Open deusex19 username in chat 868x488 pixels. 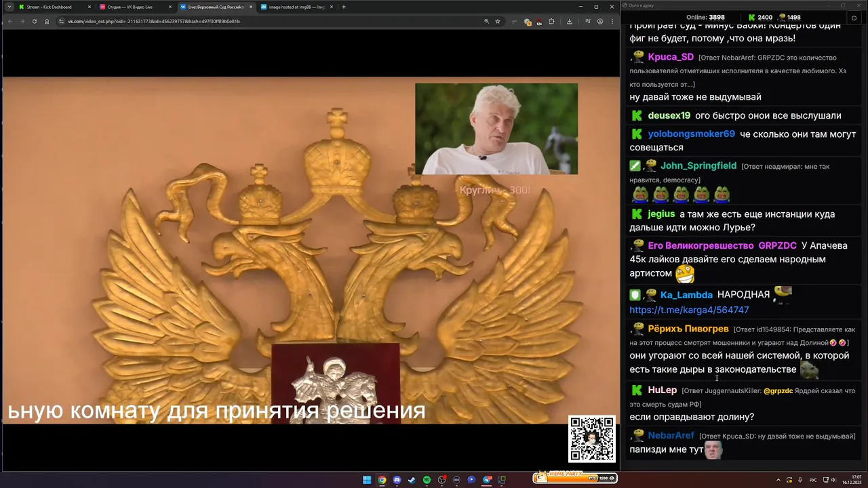(x=669, y=115)
